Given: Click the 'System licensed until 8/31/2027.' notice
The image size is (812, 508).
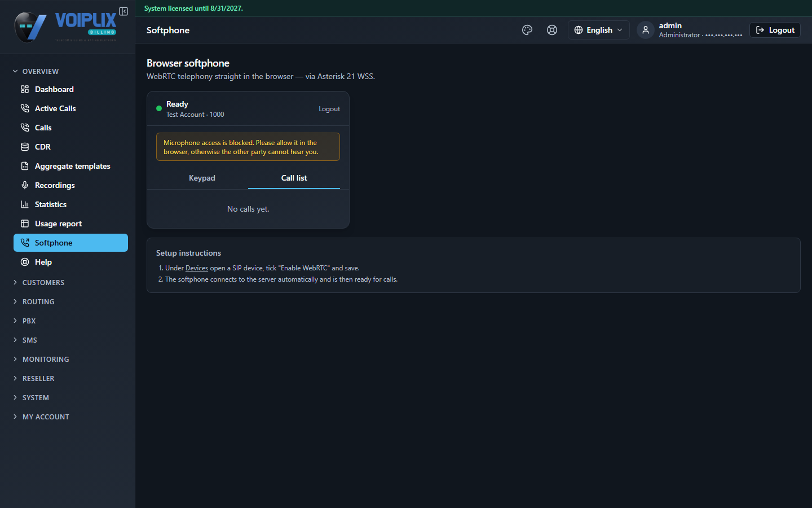Looking at the screenshot, I should (193, 8).
